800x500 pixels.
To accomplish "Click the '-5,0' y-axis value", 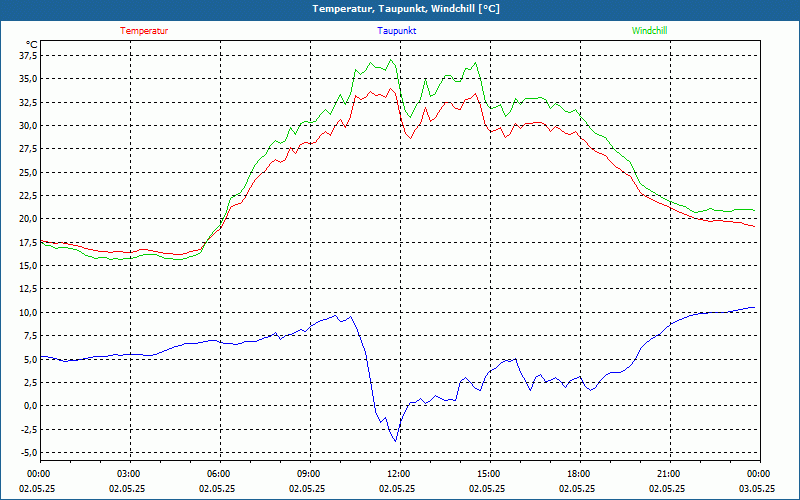I will [29, 453].
